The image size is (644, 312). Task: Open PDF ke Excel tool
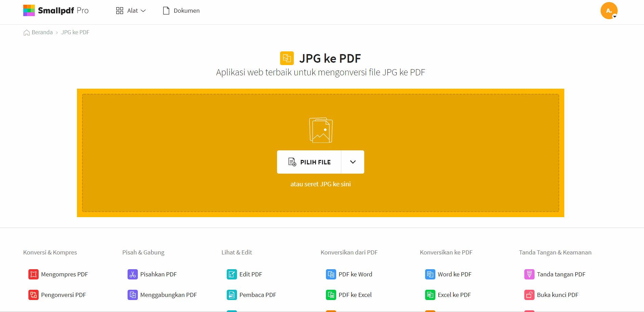pyautogui.click(x=355, y=295)
